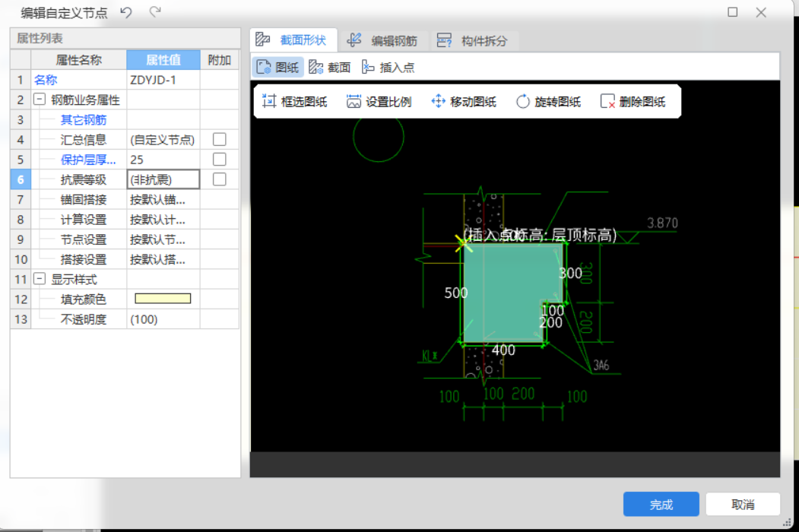The image size is (799, 532).
Task: Click the 属性名称 column header
Action: [x=79, y=60]
